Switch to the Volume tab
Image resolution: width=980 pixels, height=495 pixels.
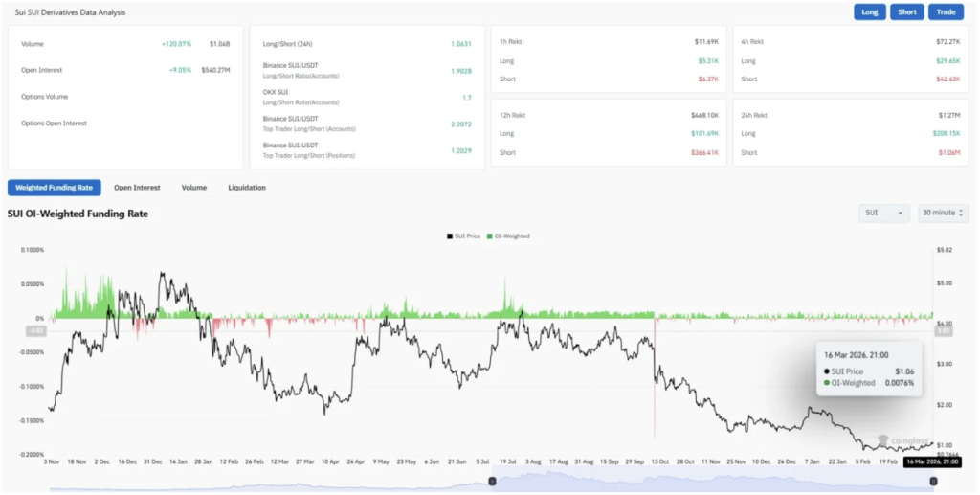tap(194, 188)
